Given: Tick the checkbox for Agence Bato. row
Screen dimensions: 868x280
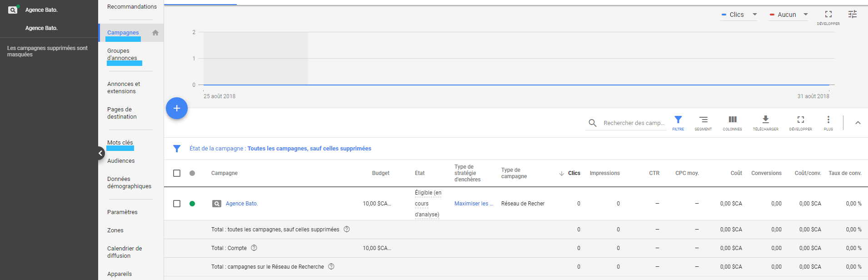Looking at the screenshot, I should (177, 204).
